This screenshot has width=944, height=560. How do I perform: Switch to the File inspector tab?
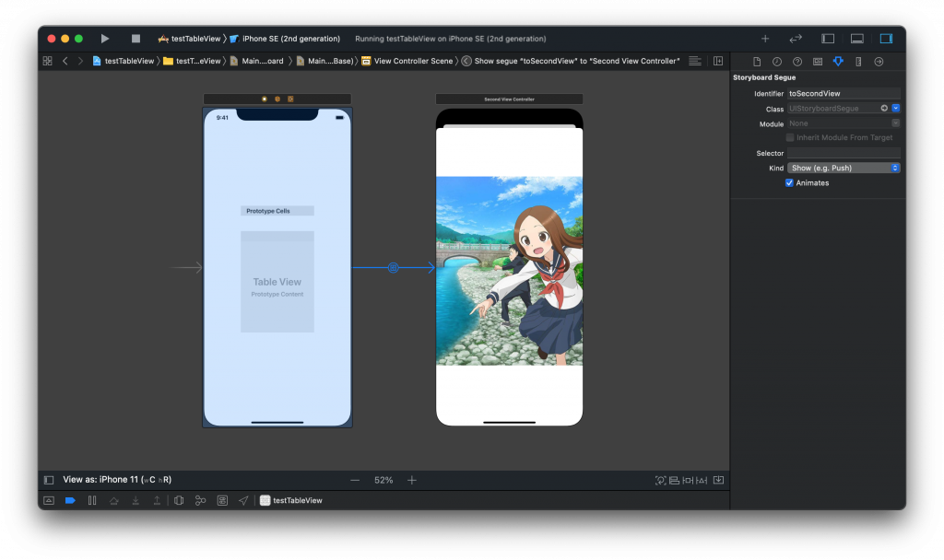(x=757, y=62)
